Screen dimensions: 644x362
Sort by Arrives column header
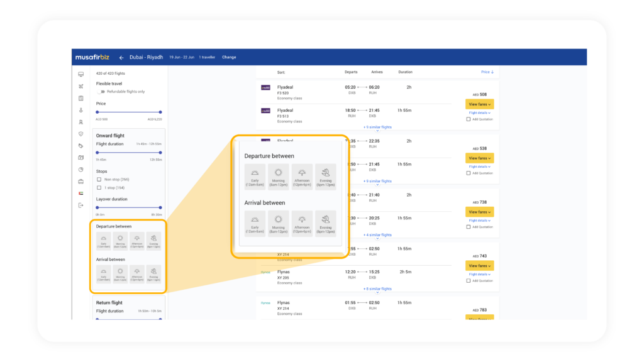(x=377, y=72)
